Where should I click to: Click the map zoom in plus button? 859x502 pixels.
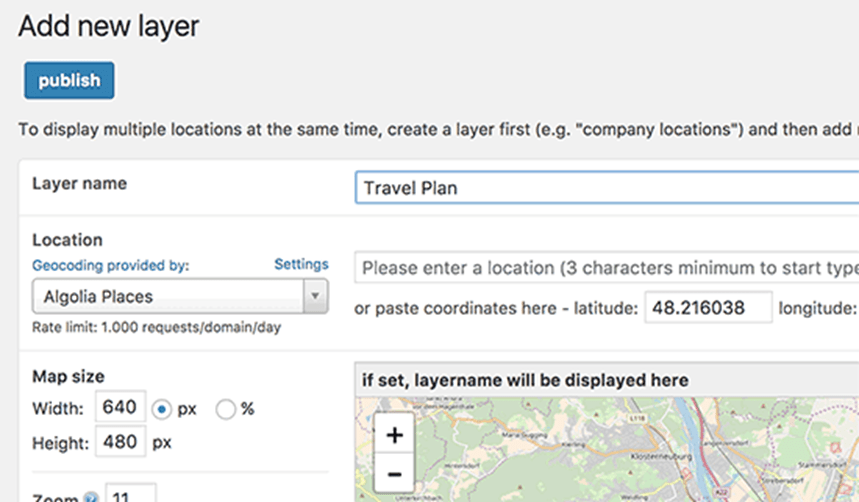(x=394, y=436)
